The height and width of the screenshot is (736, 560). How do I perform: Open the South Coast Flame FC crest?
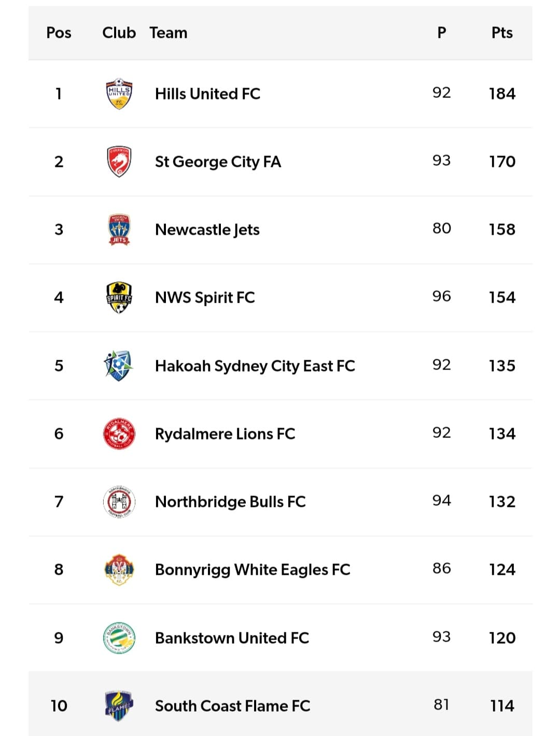(119, 705)
